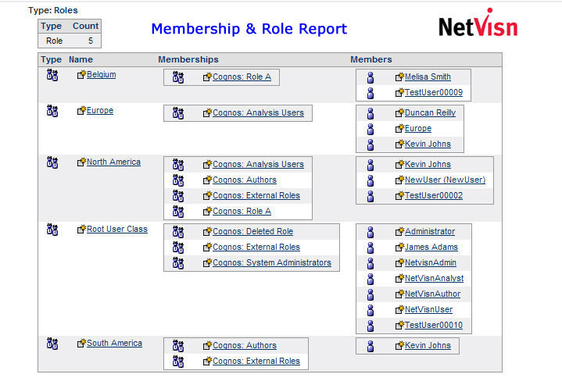The image size is (562, 392).
Task: Click the role icon beside Belgium
Action: (52, 75)
